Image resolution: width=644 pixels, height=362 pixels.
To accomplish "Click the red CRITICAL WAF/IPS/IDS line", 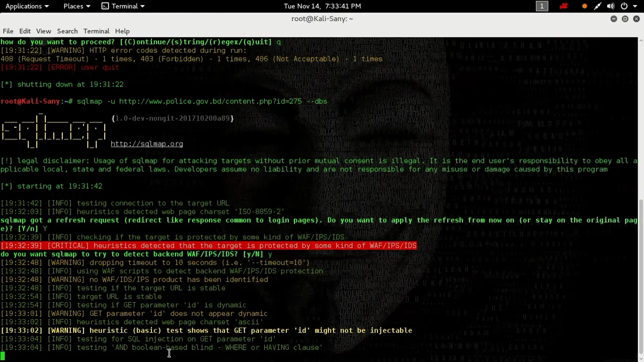I will 208,246.
